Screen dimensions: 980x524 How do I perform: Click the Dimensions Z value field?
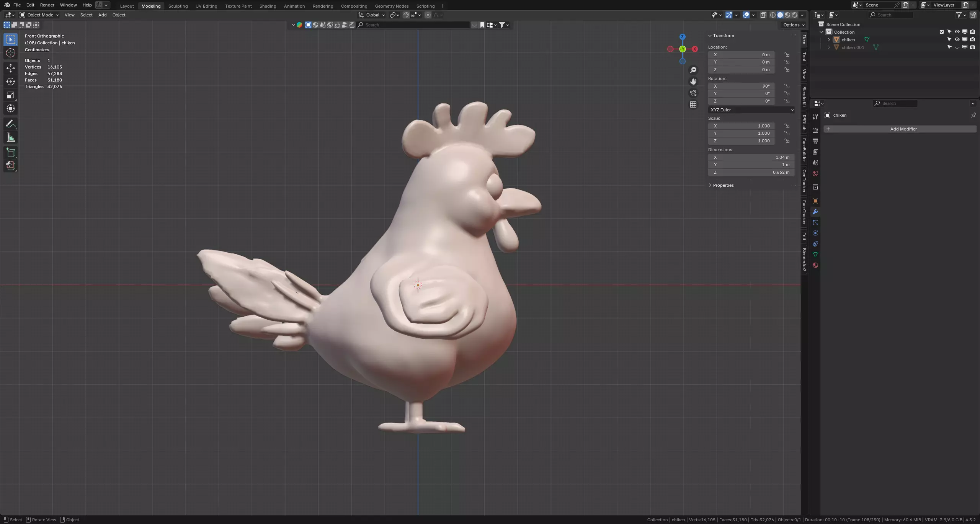click(751, 172)
